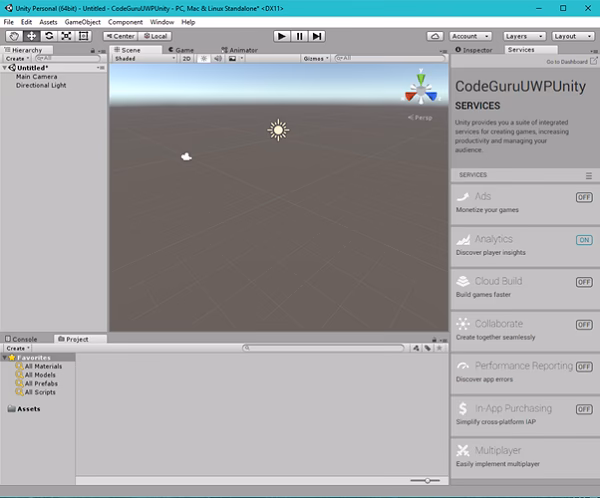The height and width of the screenshot is (498, 600).
Task: Select Directional Light in Hierarchy
Action: pyautogui.click(x=41, y=85)
